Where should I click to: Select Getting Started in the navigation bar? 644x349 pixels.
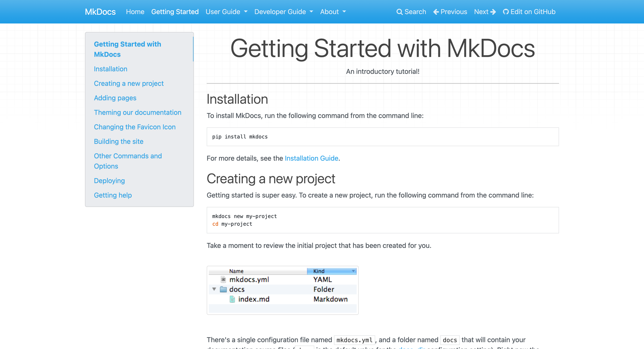tap(175, 12)
